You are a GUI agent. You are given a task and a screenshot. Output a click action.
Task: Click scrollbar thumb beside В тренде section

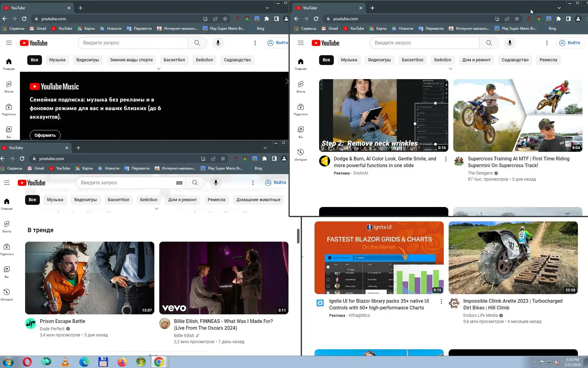click(x=298, y=236)
